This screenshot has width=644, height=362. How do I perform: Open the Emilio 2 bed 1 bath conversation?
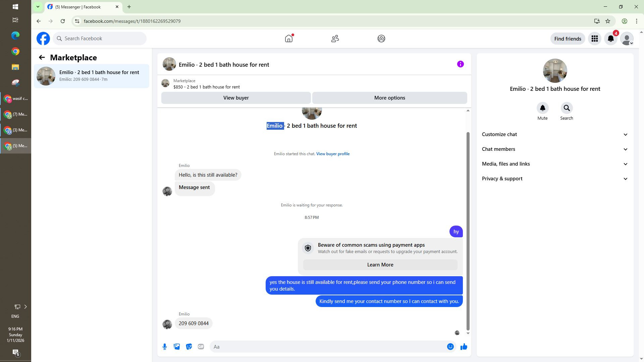91,76
